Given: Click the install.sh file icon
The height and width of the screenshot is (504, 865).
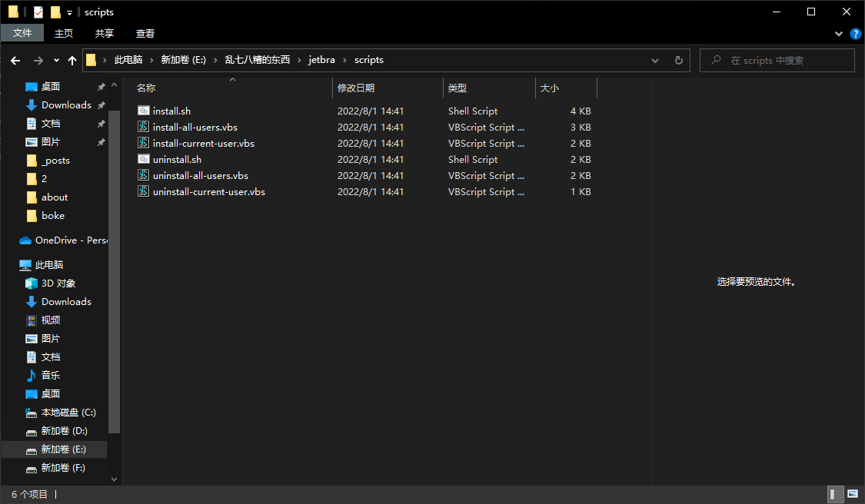Looking at the screenshot, I should [143, 111].
